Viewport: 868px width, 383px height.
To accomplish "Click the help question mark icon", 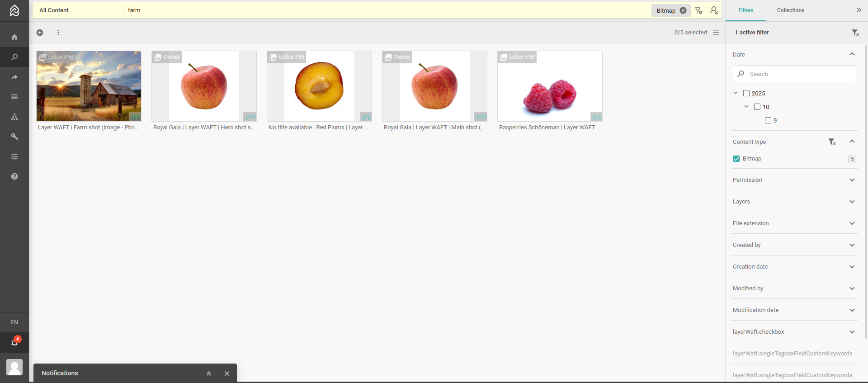I will pos(14,176).
